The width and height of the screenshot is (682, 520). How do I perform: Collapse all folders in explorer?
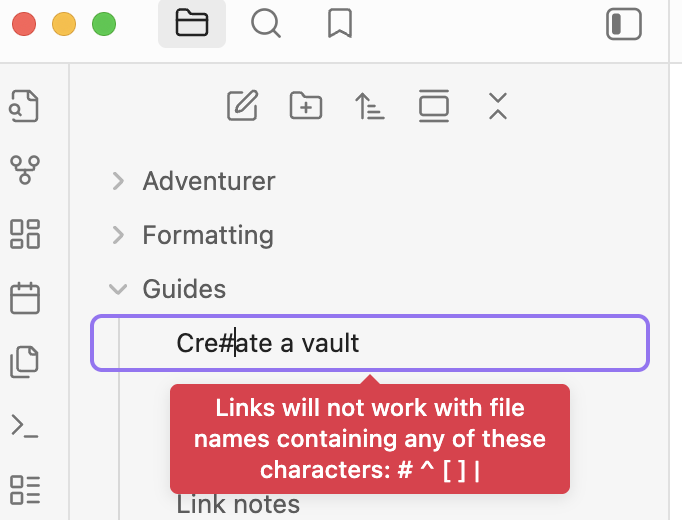point(498,105)
